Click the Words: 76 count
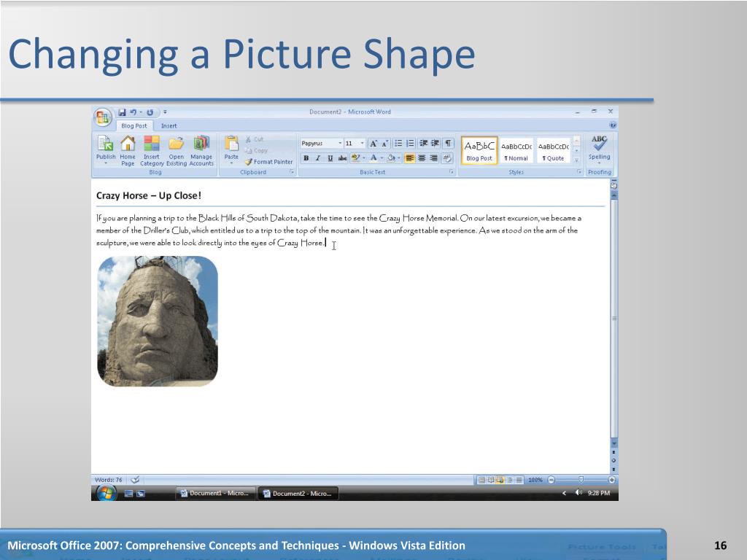 click(109, 480)
